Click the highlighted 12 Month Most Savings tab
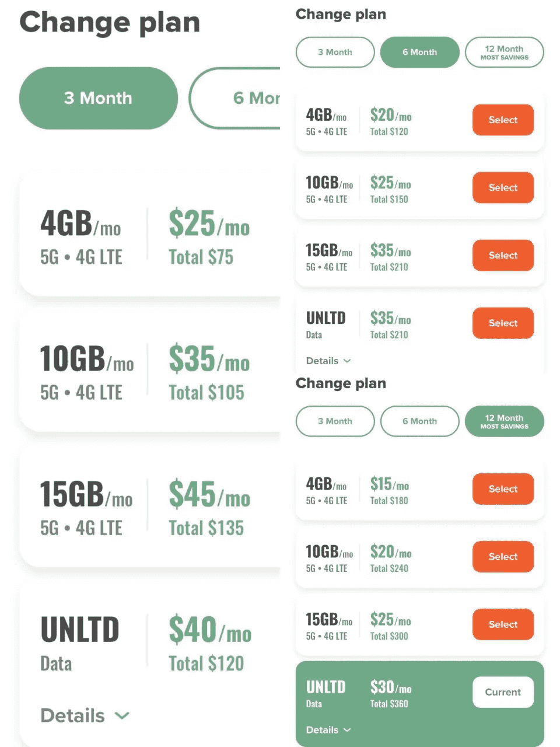Viewport: 560px width, 747px height. coord(504,421)
